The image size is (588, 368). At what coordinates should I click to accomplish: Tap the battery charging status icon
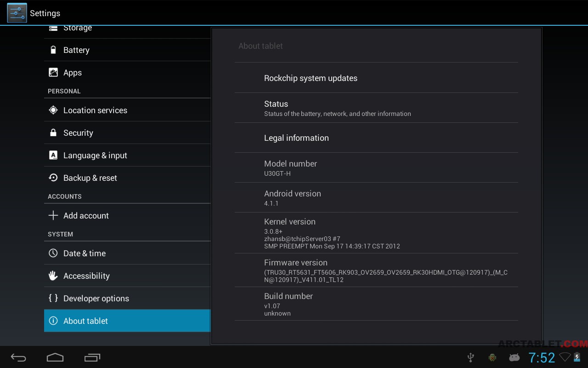point(577,357)
